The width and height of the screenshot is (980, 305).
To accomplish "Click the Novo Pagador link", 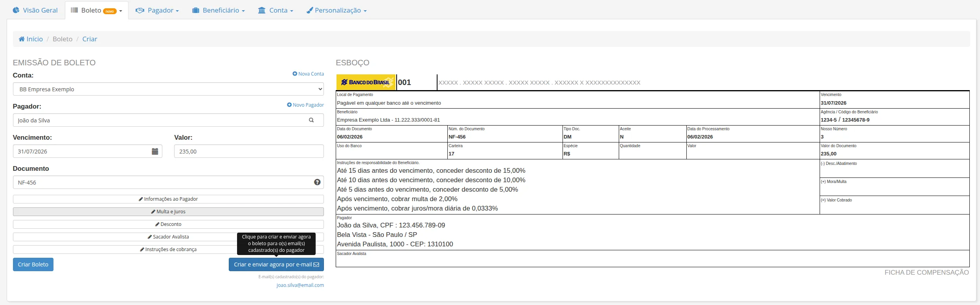I will click(305, 105).
